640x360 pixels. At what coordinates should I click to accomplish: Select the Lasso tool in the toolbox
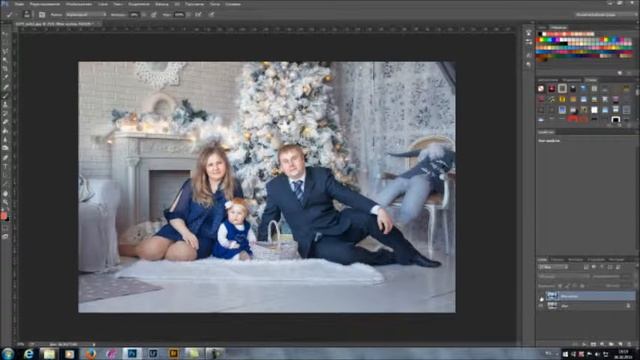tap(5, 51)
